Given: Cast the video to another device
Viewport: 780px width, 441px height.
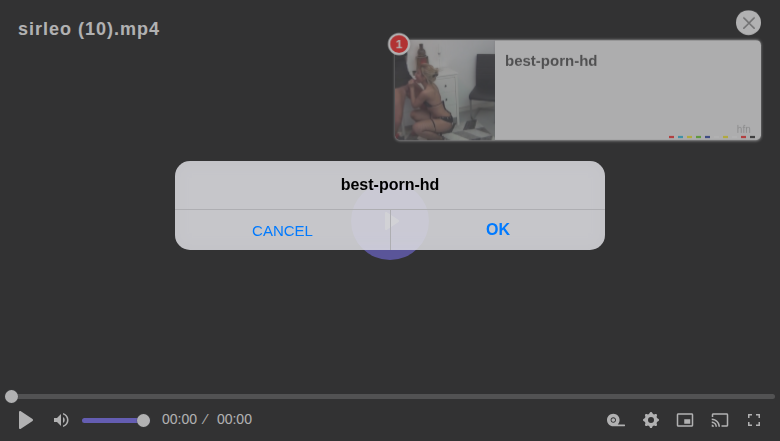Looking at the screenshot, I should click(720, 420).
